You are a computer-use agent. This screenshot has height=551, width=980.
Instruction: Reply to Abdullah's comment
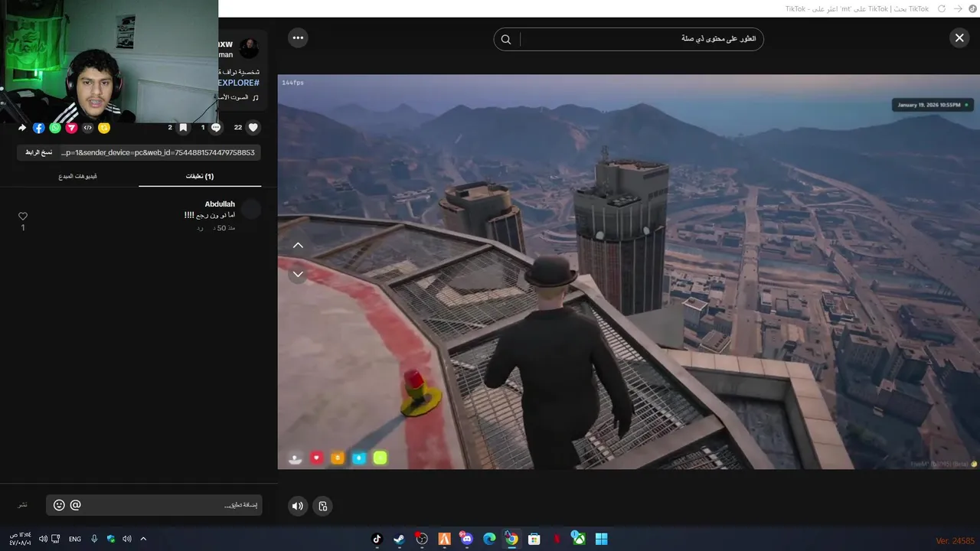click(x=200, y=229)
